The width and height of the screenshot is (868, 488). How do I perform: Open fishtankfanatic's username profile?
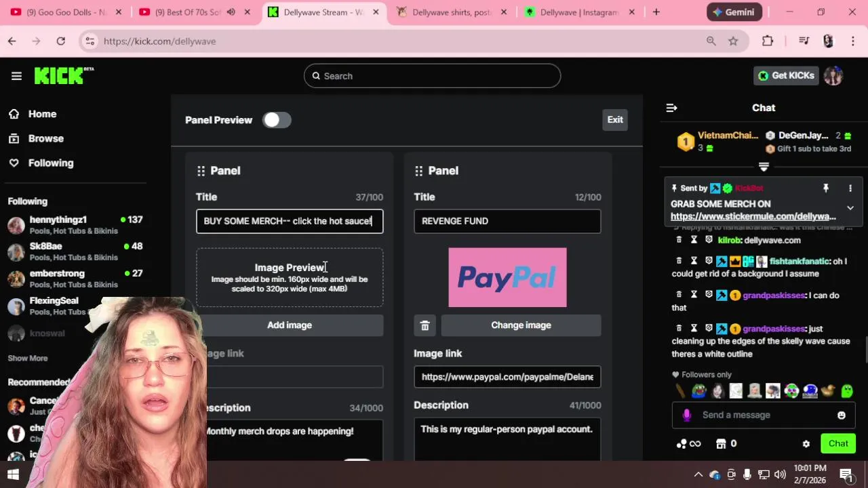pos(800,261)
